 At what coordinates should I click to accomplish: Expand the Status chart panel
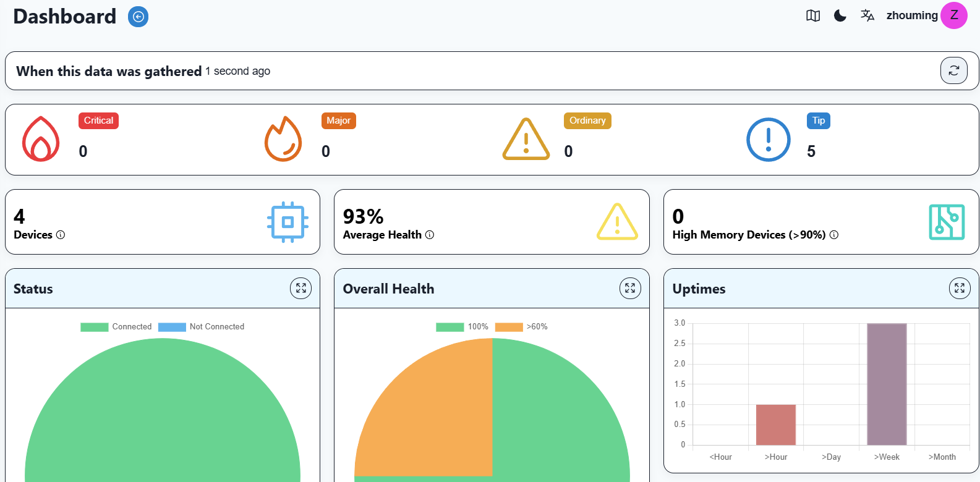tap(300, 288)
